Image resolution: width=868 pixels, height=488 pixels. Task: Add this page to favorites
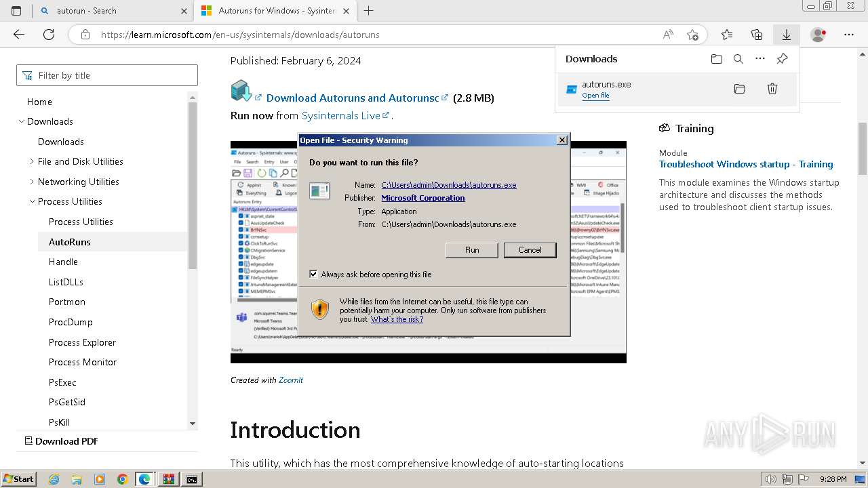(692, 35)
